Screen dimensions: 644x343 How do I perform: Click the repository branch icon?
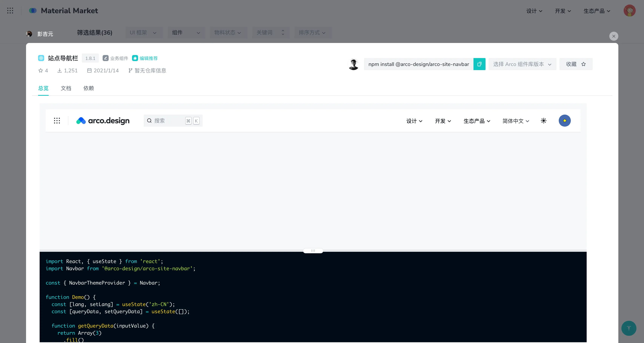coord(130,70)
